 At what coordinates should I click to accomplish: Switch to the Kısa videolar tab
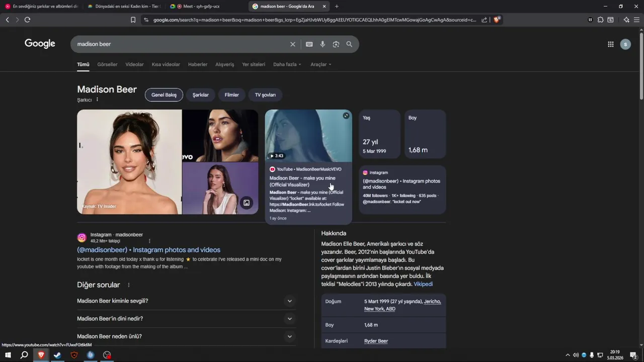[166, 64]
